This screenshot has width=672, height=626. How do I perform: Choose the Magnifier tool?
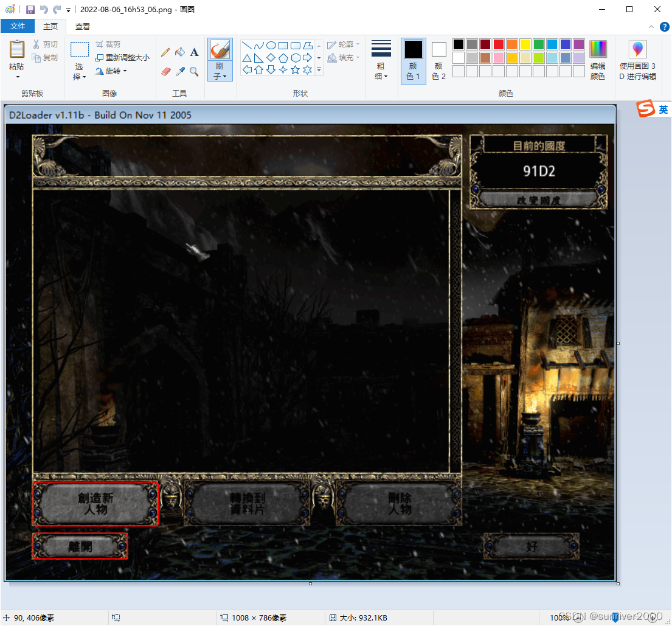click(x=194, y=71)
